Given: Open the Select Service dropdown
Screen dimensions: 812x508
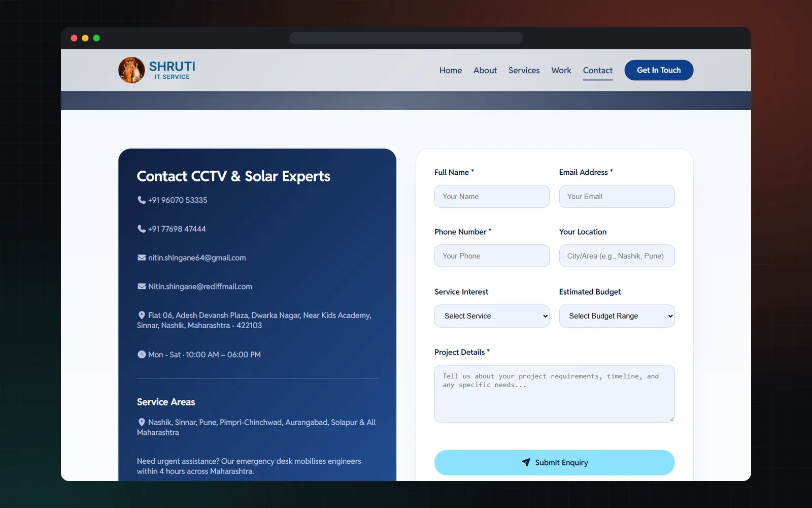Looking at the screenshot, I should [x=492, y=316].
